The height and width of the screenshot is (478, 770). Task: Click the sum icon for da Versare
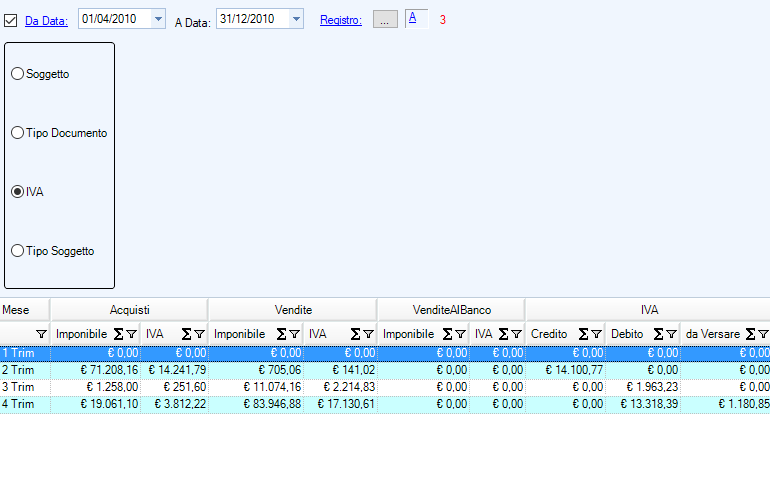click(750, 334)
